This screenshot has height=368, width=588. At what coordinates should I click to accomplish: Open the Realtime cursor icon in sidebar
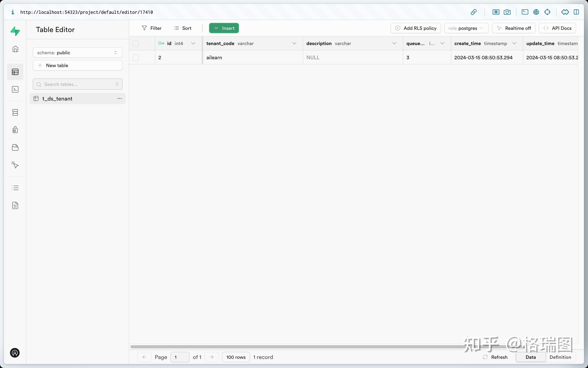tap(15, 165)
